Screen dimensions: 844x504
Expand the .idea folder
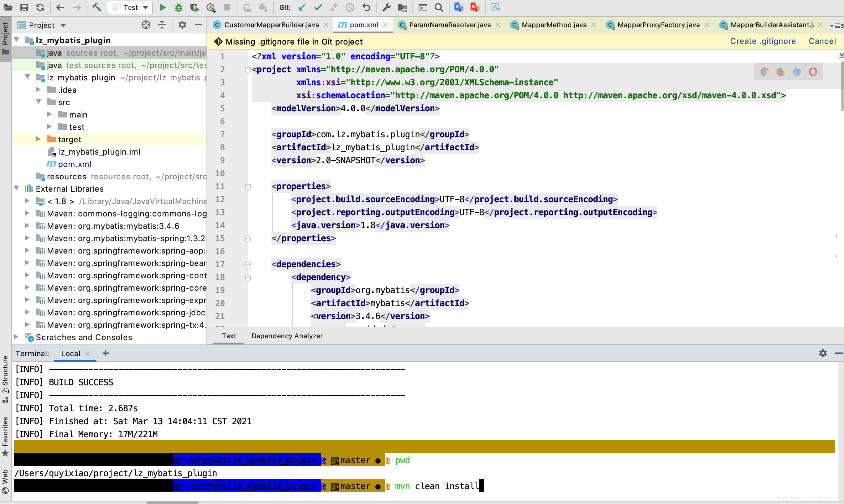38,90
